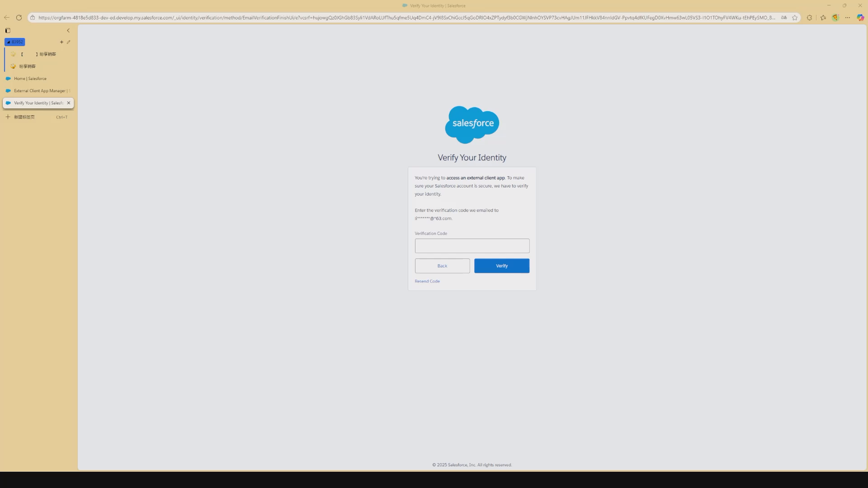Viewport: 868px width, 488px height.
Task: Open the pizza profile avatar
Action: [835, 18]
